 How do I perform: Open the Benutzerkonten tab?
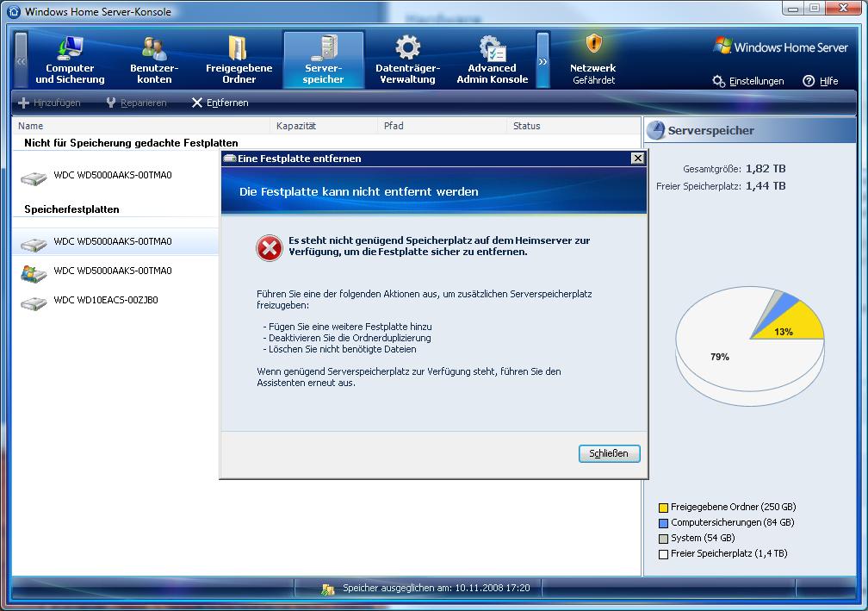pyautogui.click(x=154, y=59)
